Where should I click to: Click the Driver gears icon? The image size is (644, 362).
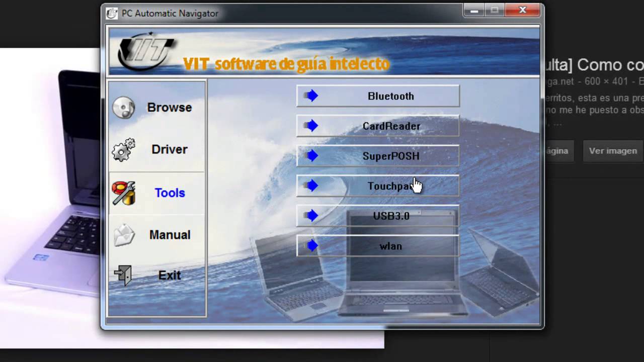tap(123, 150)
